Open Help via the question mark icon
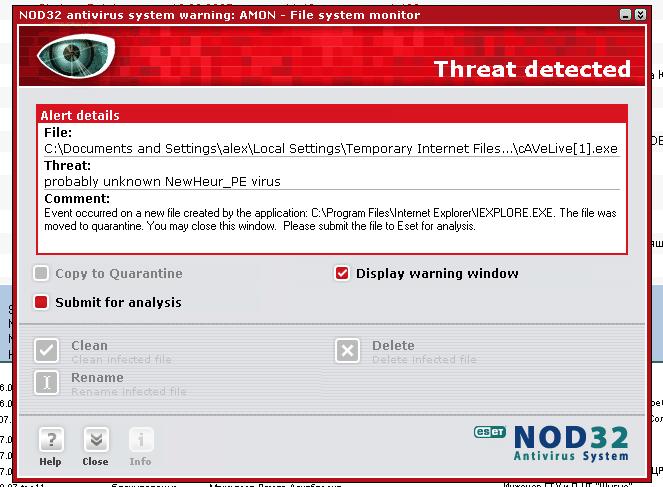Image resolution: width=663 pixels, height=487 pixels. pos(50,439)
